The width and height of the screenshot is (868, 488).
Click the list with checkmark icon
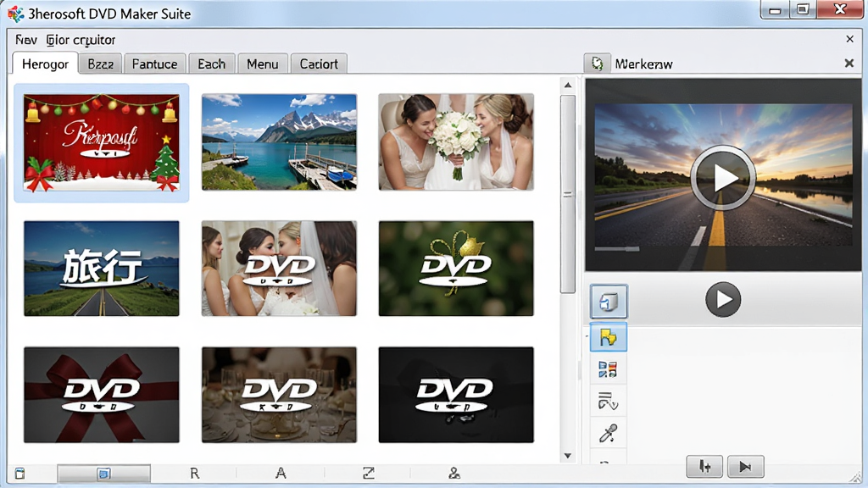[608, 401]
